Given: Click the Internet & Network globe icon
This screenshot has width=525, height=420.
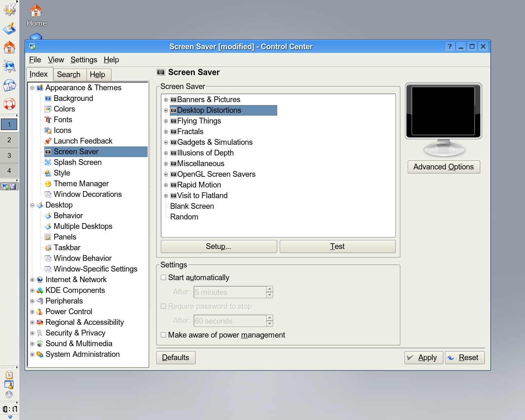Looking at the screenshot, I should 40,280.
